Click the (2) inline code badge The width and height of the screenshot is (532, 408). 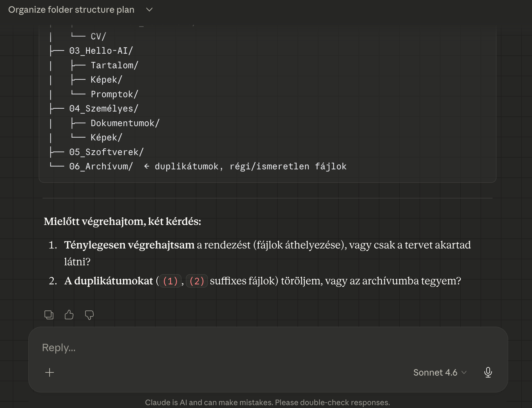click(197, 281)
